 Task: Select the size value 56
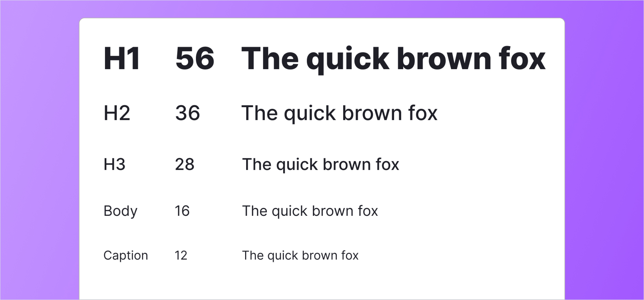point(195,59)
